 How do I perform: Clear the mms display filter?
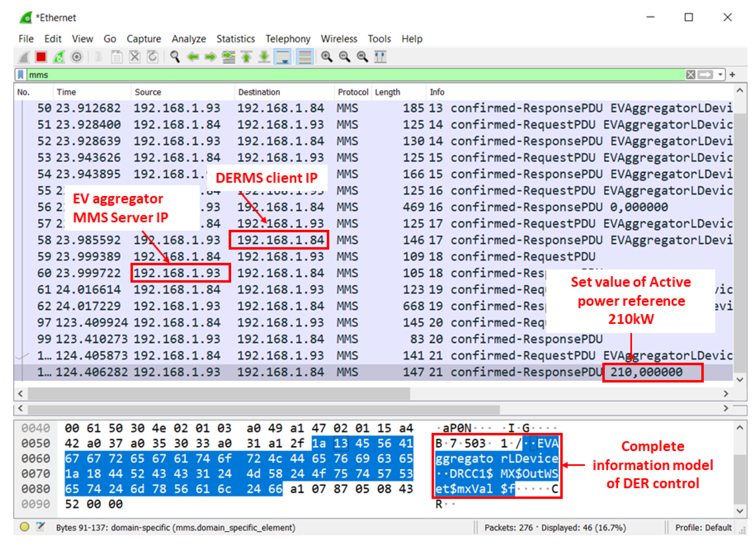[x=690, y=75]
